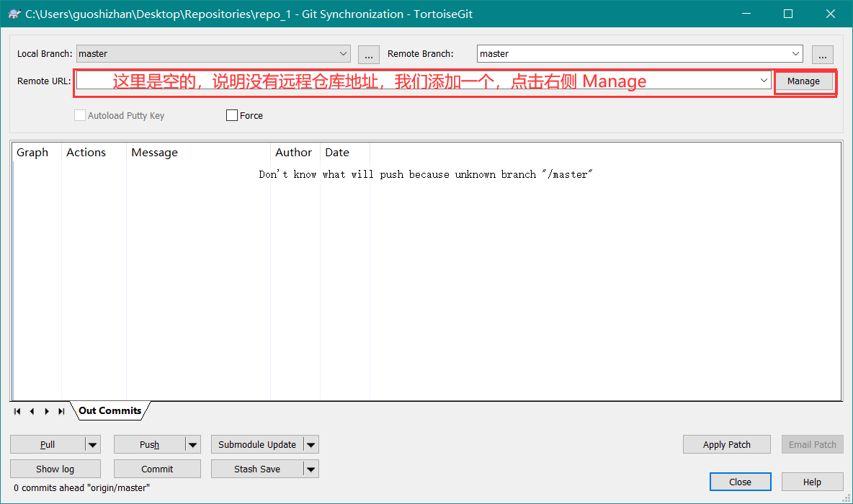
Task: Click the previous tab arrow icon
Action: pyautogui.click(x=32, y=411)
